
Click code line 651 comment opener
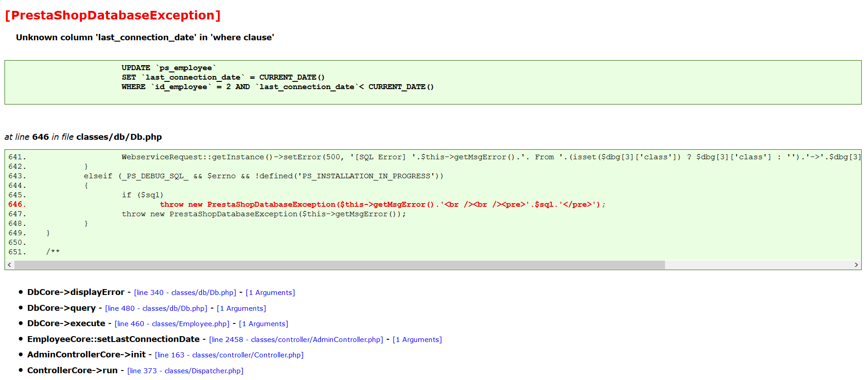tap(53, 252)
